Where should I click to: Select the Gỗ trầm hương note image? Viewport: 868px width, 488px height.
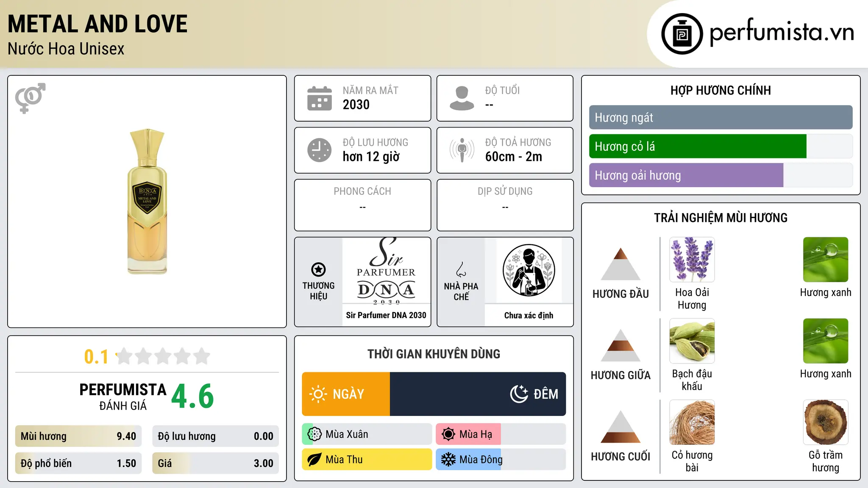coord(826,422)
